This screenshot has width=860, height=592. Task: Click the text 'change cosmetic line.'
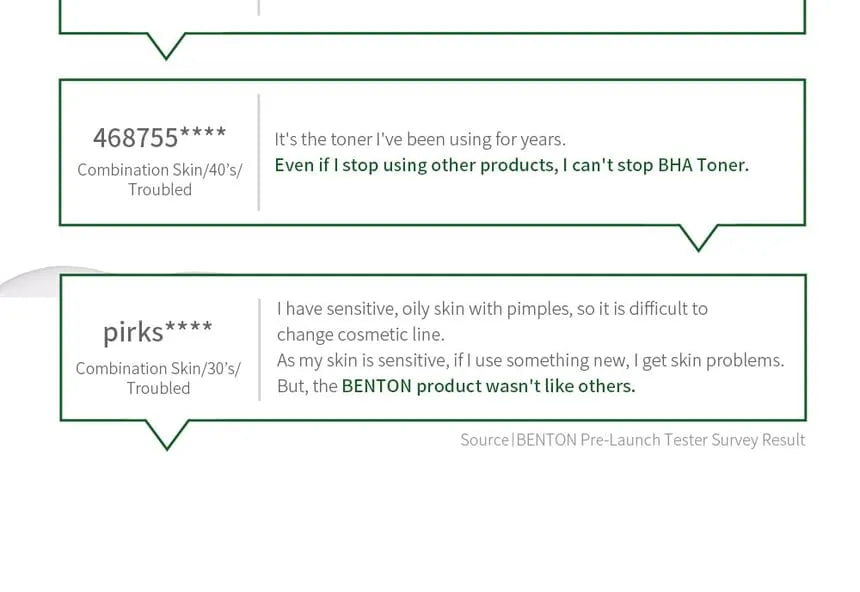360,335
